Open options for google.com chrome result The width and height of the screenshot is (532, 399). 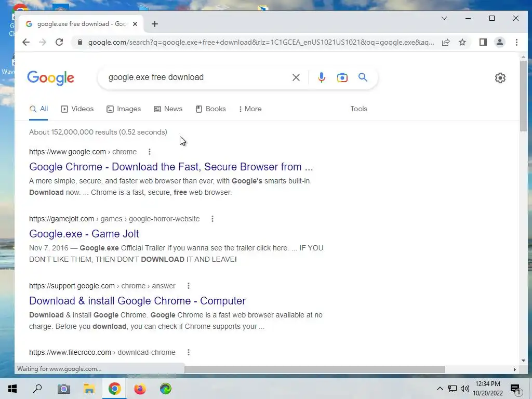tap(149, 152)
